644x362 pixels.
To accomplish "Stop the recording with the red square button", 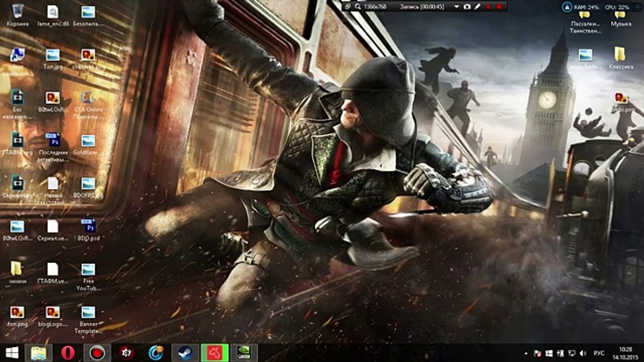I will [499, 7].
